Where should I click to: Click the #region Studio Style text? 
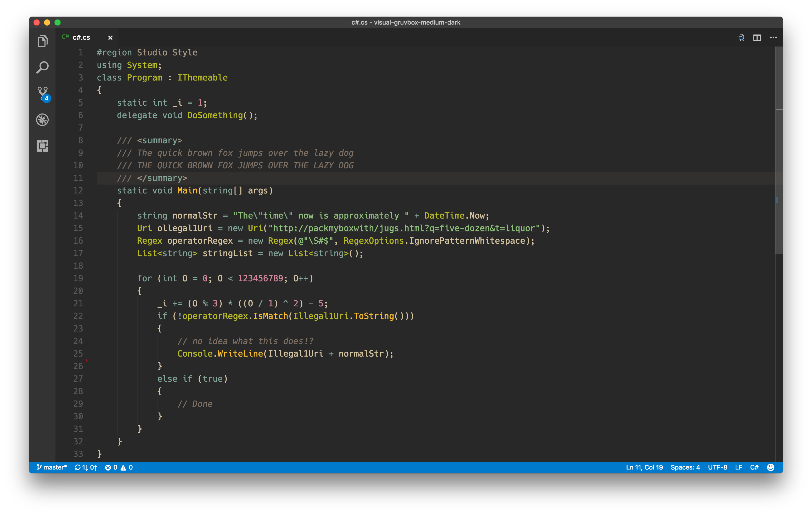(x=147, y=53)
